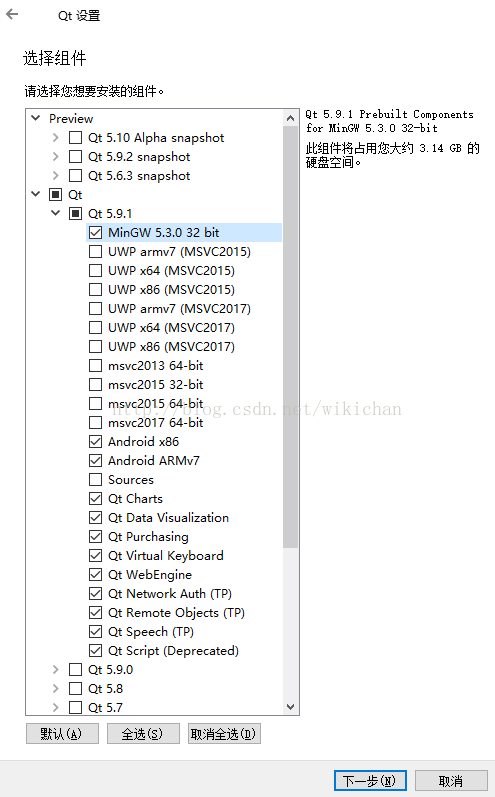Uncheck Qt Virtual Keyboard checkbox
This screenshot has width=495, height=797.
pyautogui.click(x=95, y=556)
